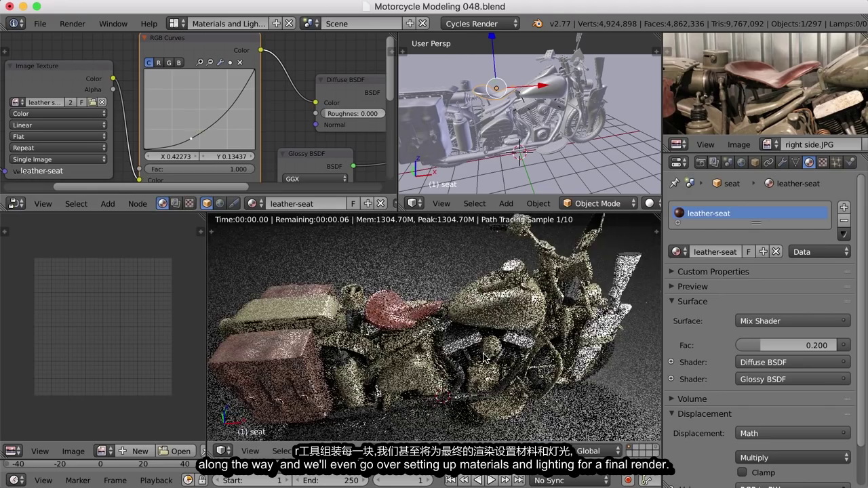Open the No Sync playback dropdown
Screen dimensions: 868x488
[x=570, y=480]
